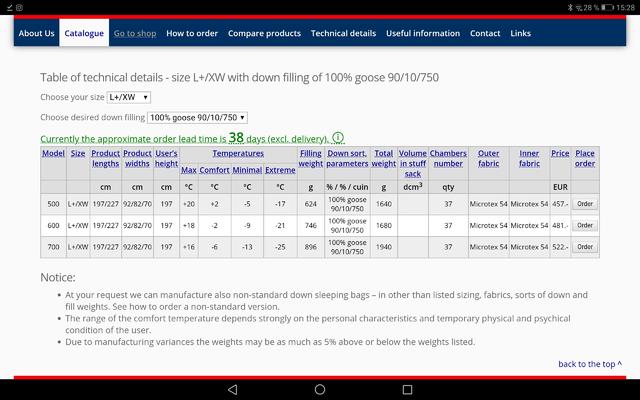The height and width of the screenshot is (400, 640).
Task: Open the Catalogue tab
Action: (x=84, y=33)
